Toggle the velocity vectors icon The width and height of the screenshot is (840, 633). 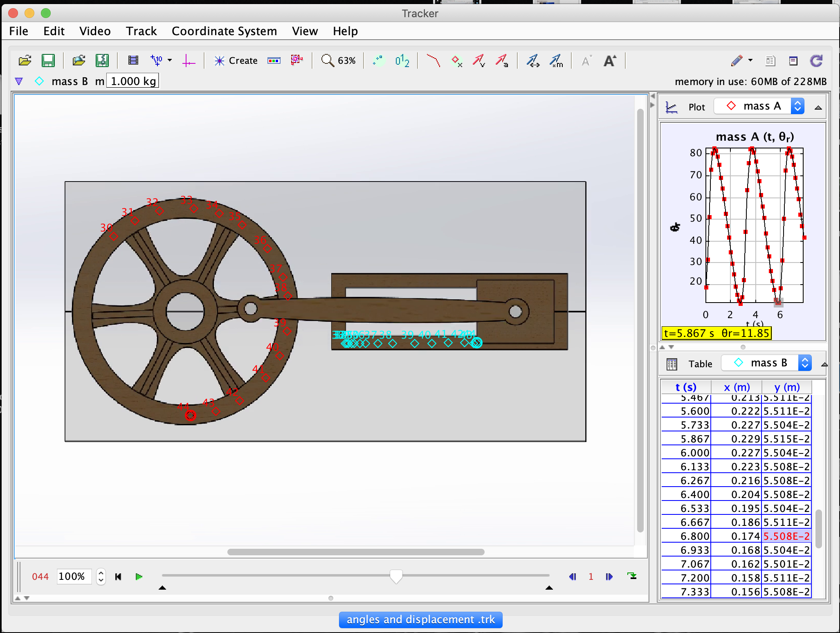(479, 61)
